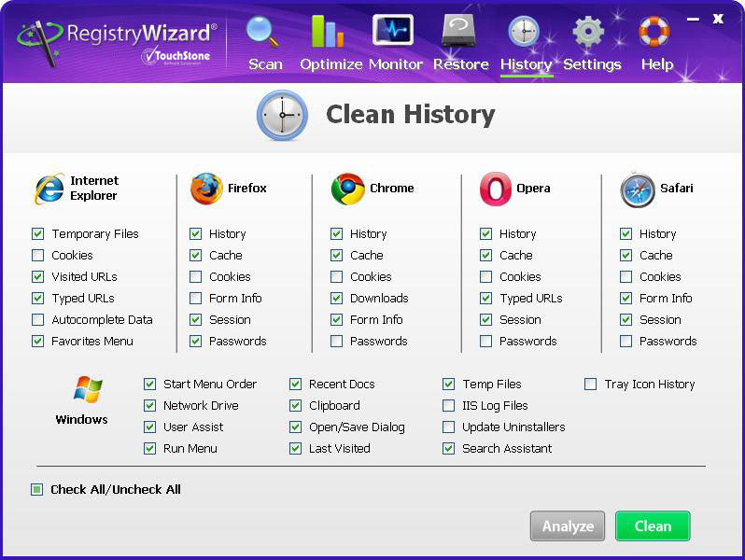
Task: Click the Scan magnifying glass icon
Action: click(x=262, y=33)
